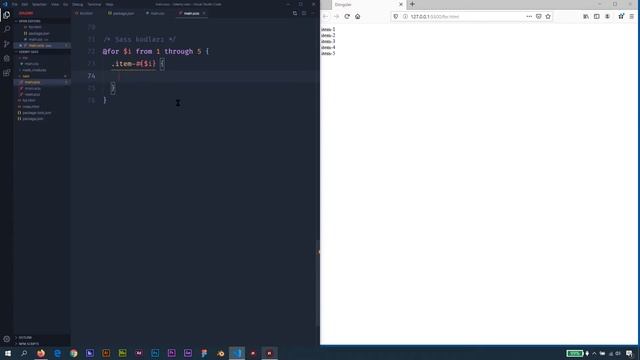
Task: Select the main.scss editor tab
Action: tap(191, 13)
